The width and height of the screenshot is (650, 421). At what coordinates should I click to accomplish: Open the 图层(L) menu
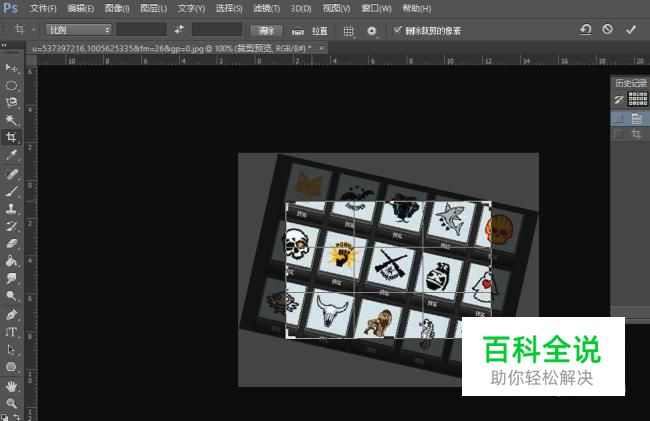[153, 9]
